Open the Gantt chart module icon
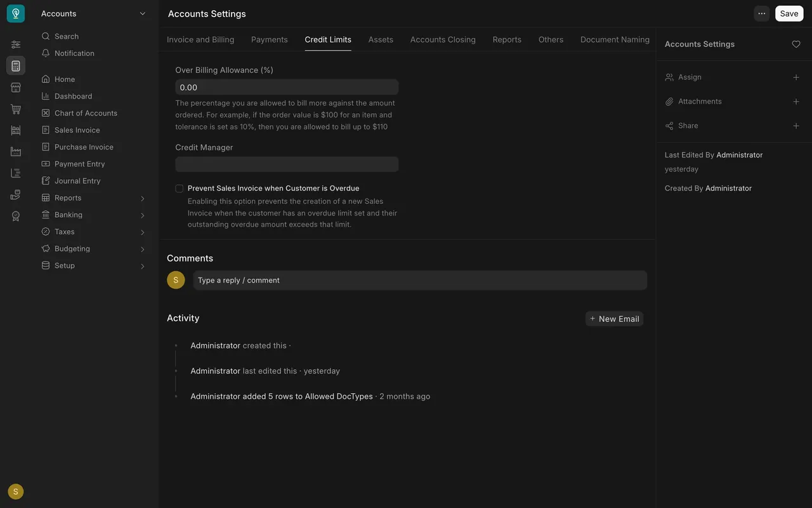The width and height of the screenshot is (812, 508). 16,173
